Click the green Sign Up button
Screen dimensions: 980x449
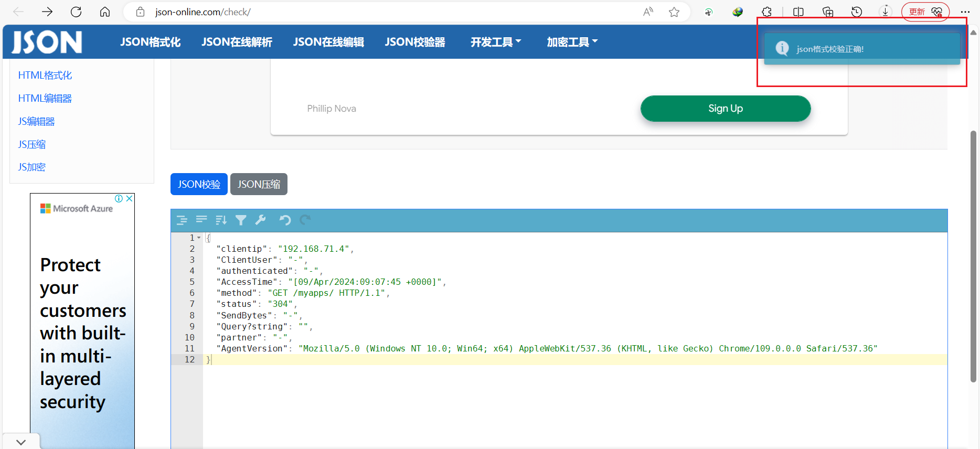pyautogui.click(x=726, y=109)
